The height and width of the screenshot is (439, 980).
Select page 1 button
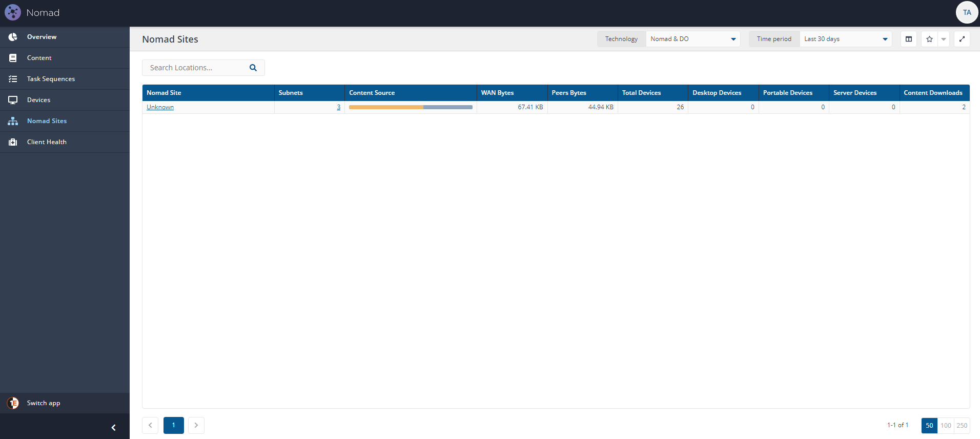(x=174, y=425)
